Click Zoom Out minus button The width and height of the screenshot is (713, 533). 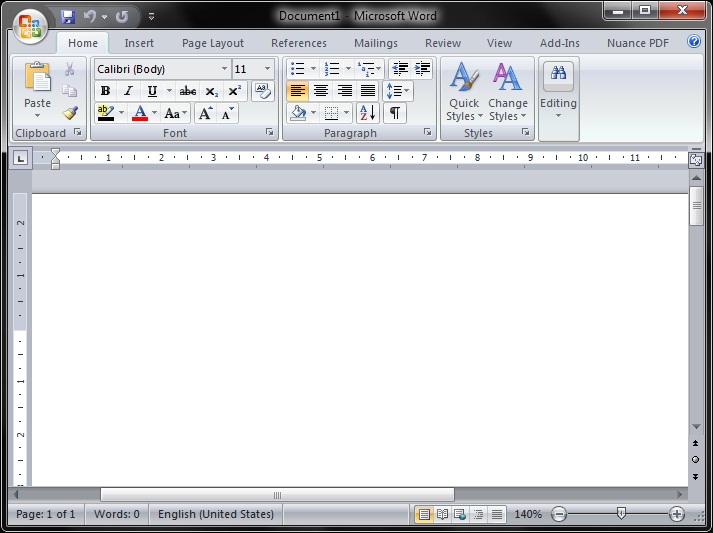point(558,514)
